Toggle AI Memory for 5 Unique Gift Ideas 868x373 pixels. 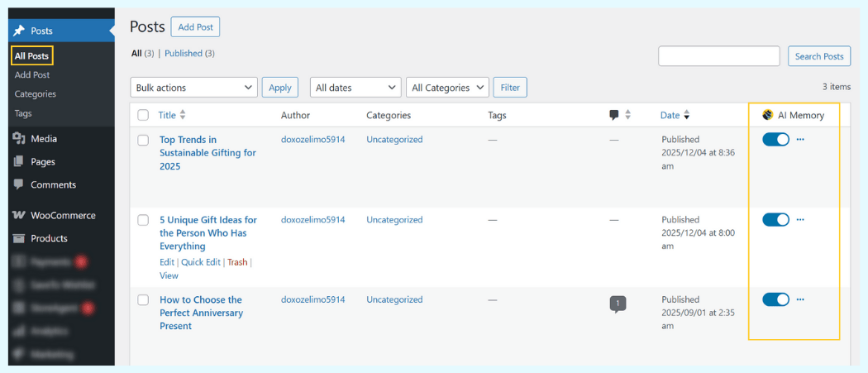(775, 219)
